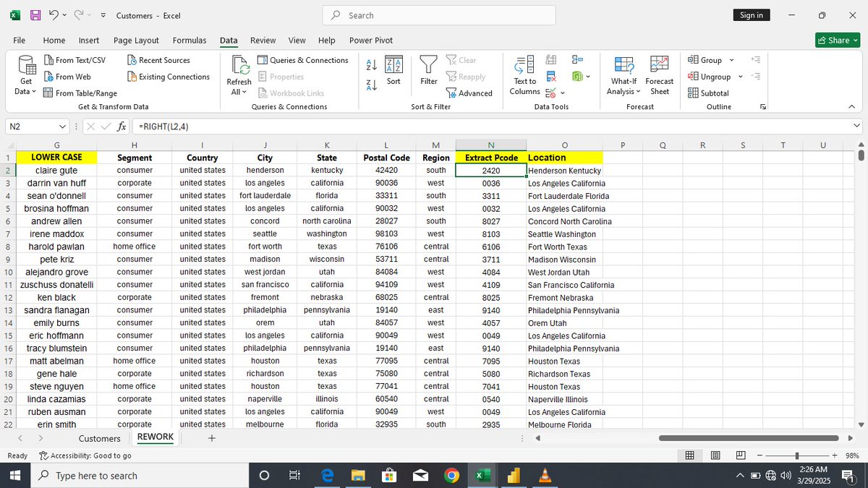868x488 pixels.
Task: Switch to the Customers sheet tab
Action: 100,438
